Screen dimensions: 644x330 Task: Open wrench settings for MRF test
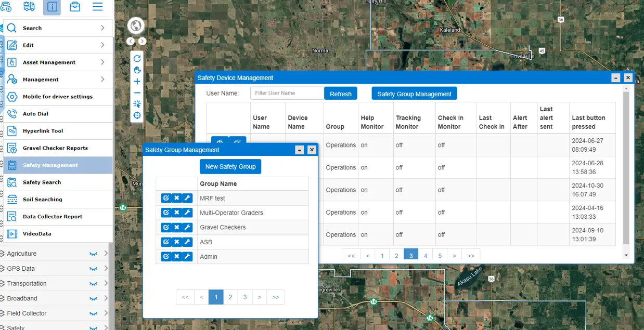point(188,198)
